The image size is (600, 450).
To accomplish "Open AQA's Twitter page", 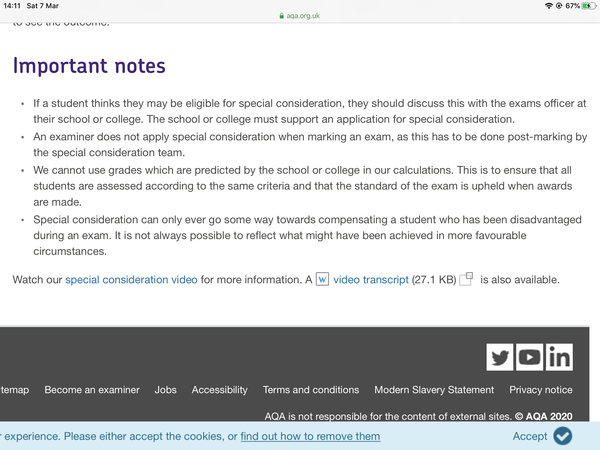I will coord(500,357).
